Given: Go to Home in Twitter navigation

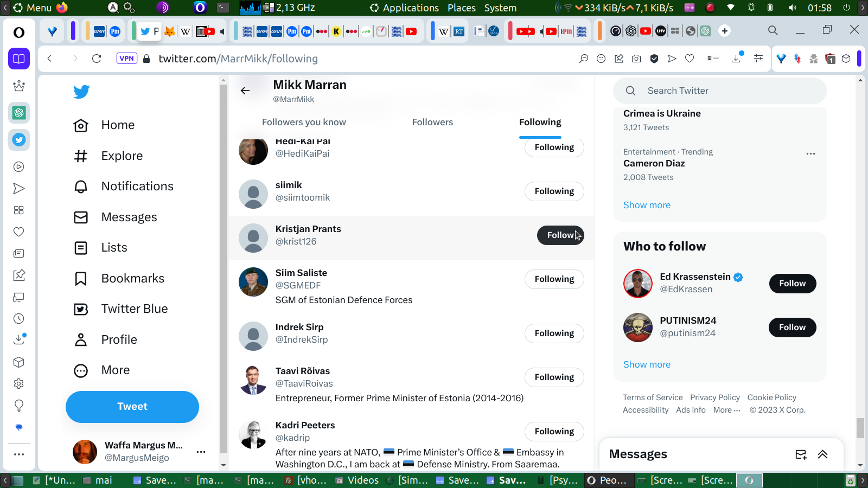Looking at the screenshot, I should 104,125.
